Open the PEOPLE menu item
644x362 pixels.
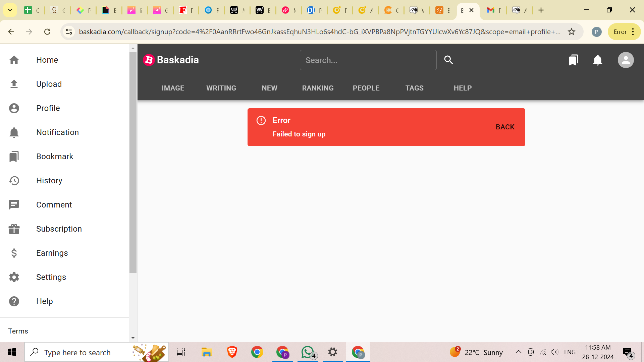(x=366, y=88)
